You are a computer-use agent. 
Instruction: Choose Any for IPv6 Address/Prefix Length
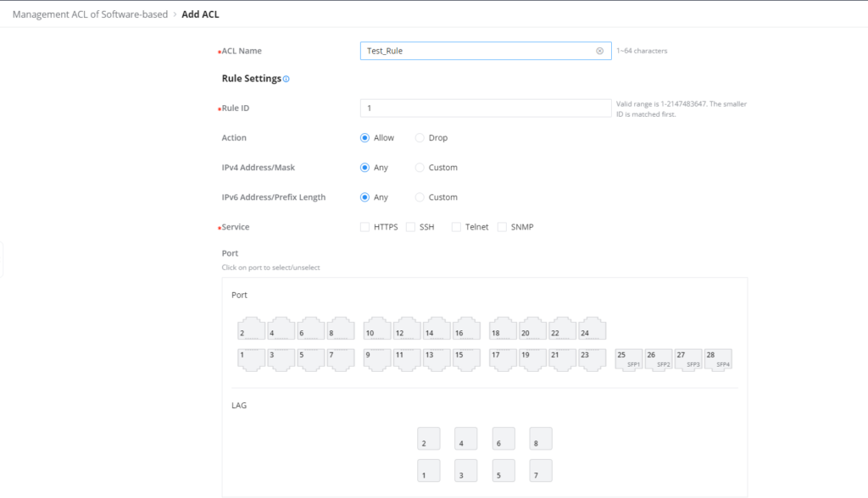(364, 197)
